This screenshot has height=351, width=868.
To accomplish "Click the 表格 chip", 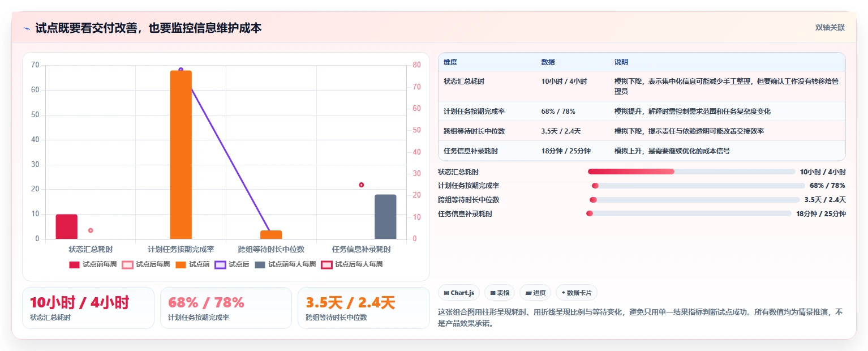I will [500, 293].
